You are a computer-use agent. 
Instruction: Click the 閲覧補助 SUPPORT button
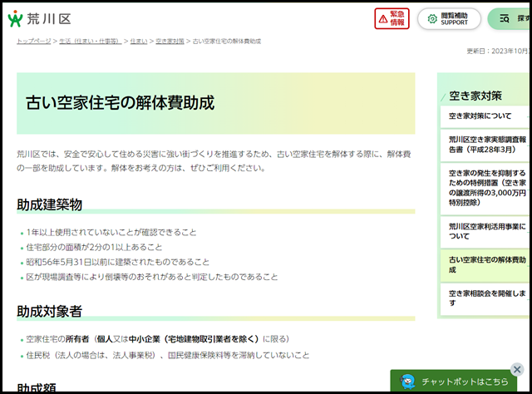(x=449, y=18)
